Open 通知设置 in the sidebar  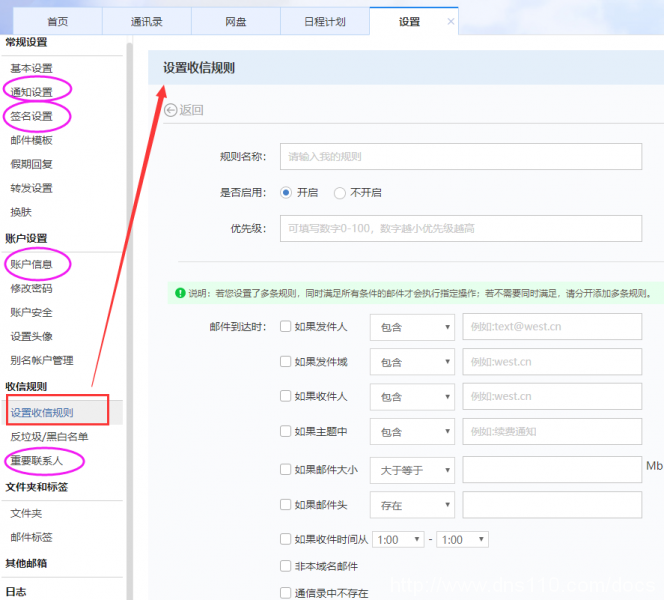click(31, 92)
